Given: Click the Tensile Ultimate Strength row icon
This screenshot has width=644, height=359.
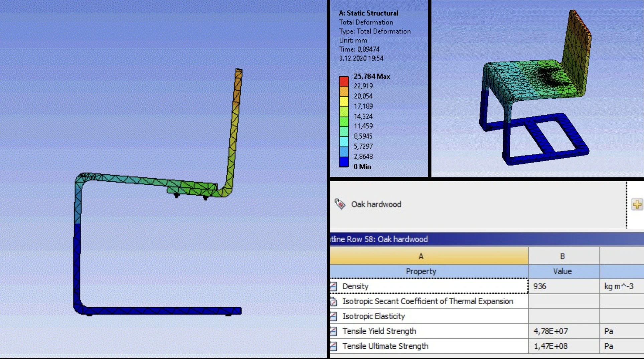Looking at the screenshot, I should [x=334, y=346].
